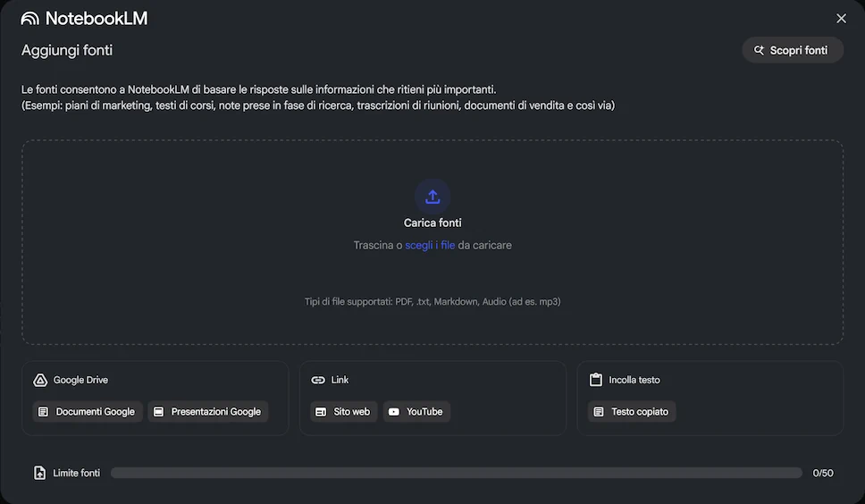Close the Aggiungi fonti dialog
The height and width of the screenshot is (504, 865).
pos(841,19)
